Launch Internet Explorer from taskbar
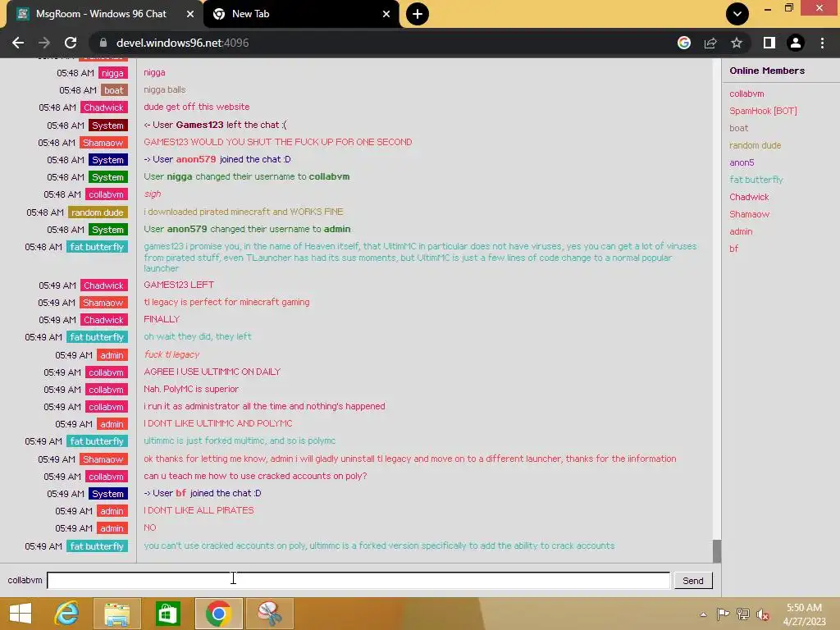This screenshot has height=630, width=840. pos(67,614)
